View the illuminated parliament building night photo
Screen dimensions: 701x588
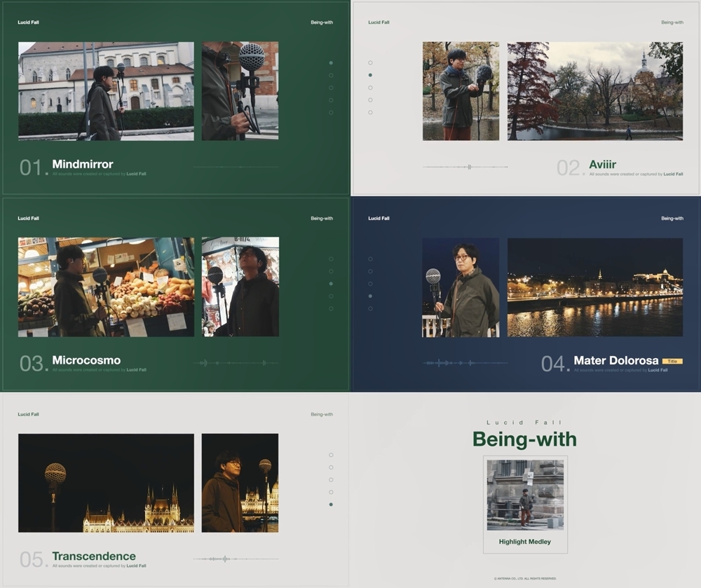106,483
